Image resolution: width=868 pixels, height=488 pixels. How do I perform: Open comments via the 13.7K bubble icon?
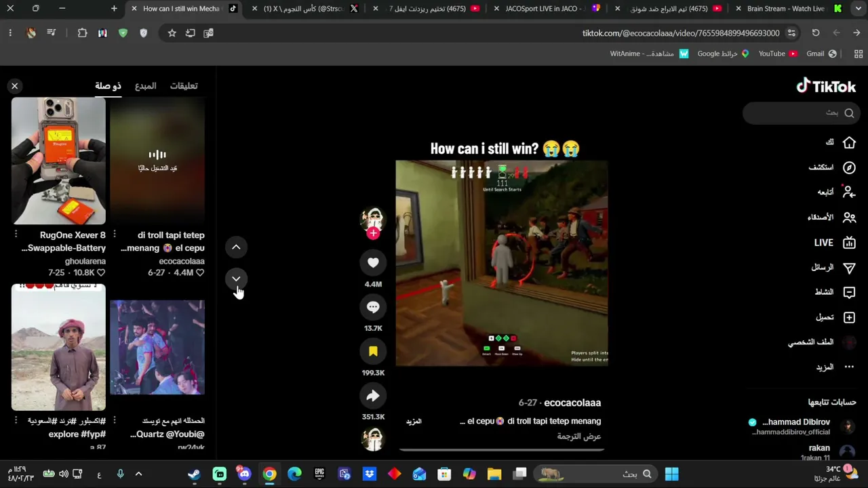pos(373,307)
